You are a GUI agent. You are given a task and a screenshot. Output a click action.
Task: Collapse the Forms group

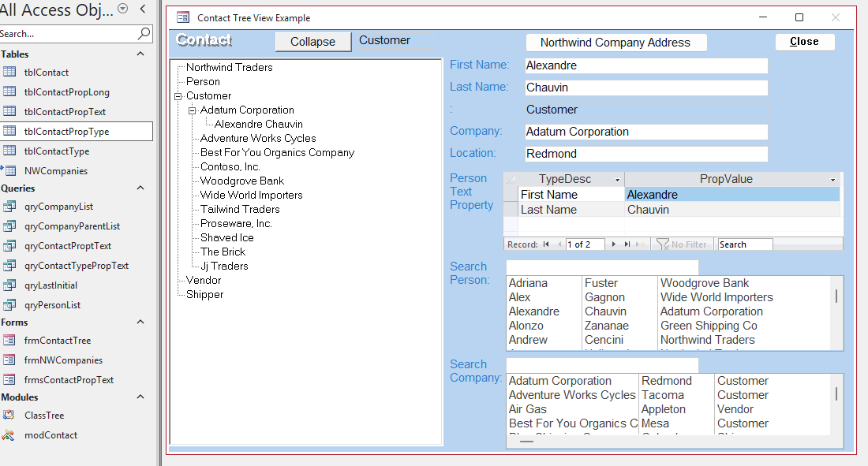pyautogui.click(x=140, y=322)
